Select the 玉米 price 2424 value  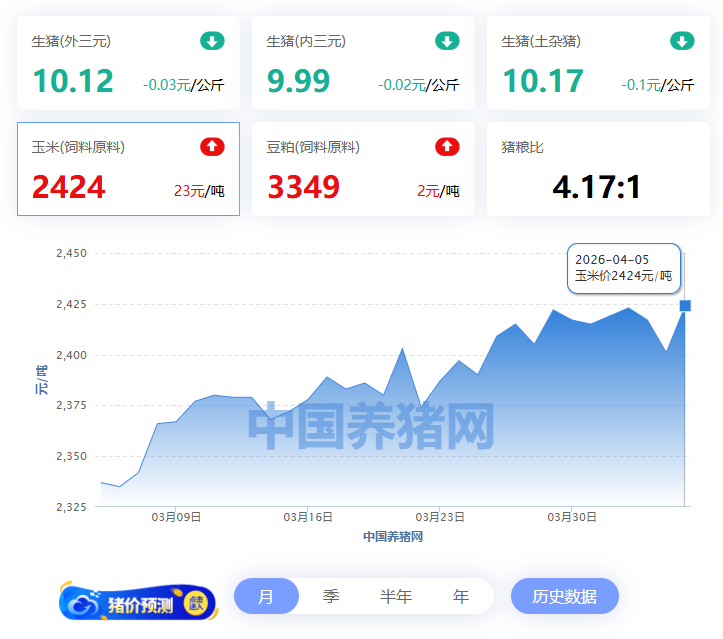(x=69, y=187)
